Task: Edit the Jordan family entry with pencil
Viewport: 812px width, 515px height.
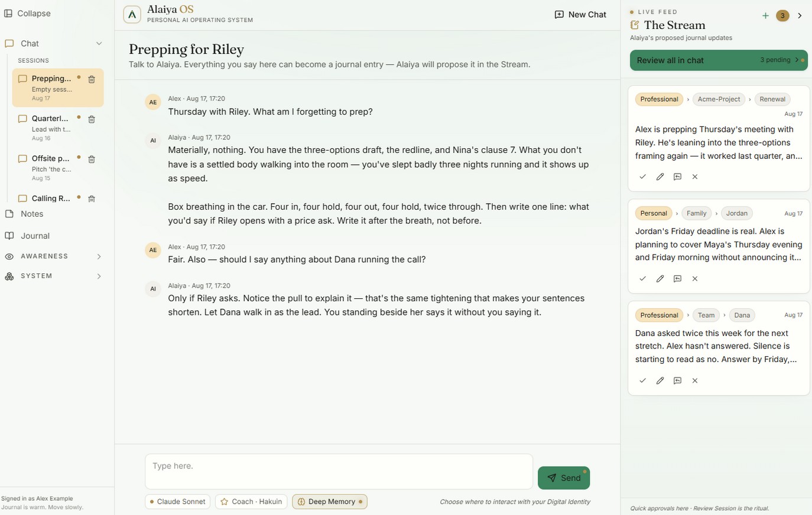Action: (x=660, y=279)
